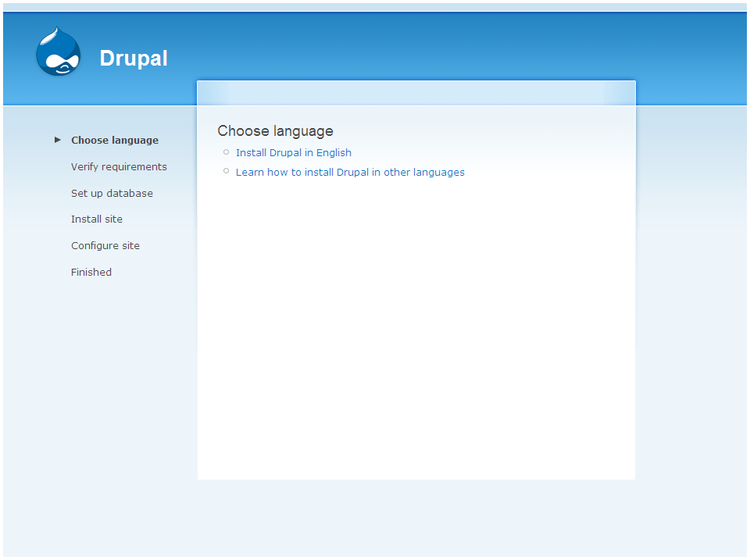Click the arrow marker beside Choose language
This screenshot has height=560, width=750.
[58, 140]
